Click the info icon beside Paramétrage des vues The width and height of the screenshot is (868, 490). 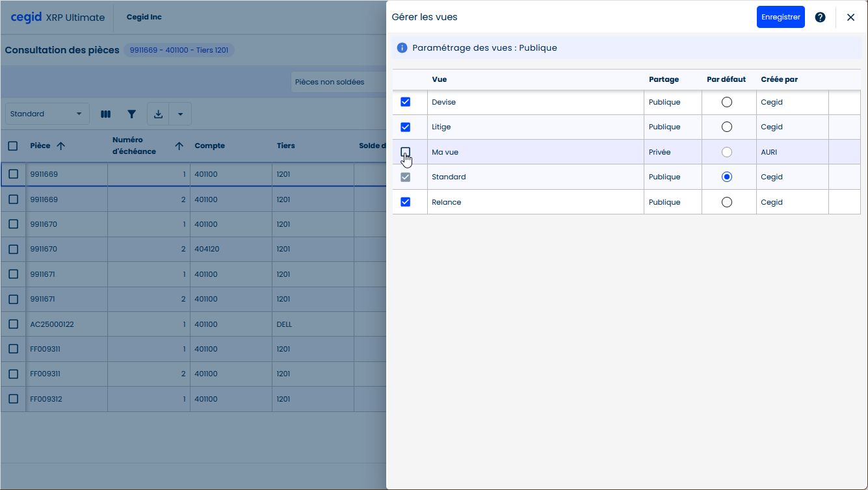coord(402,48)
